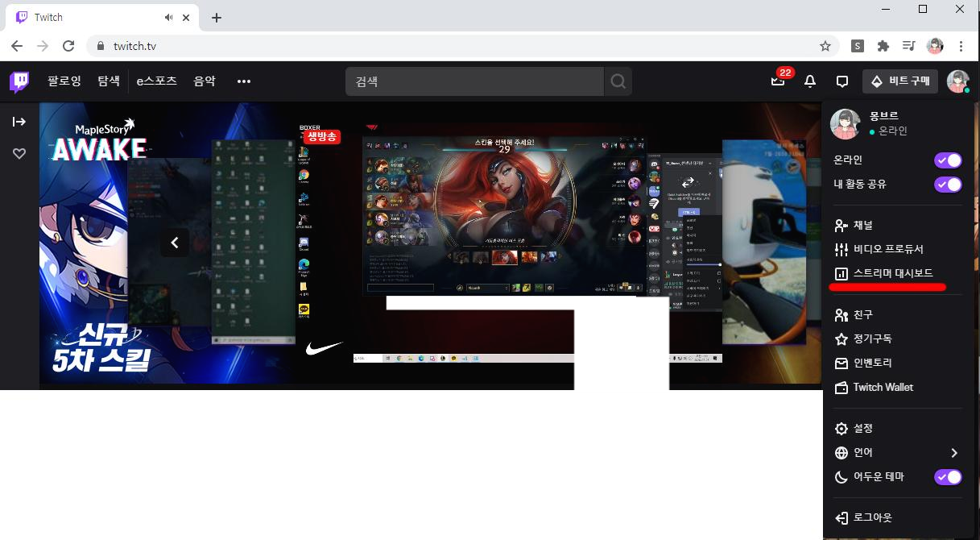Expand the 언어 language submenu
980x540 pixels.
pos(897,453)
